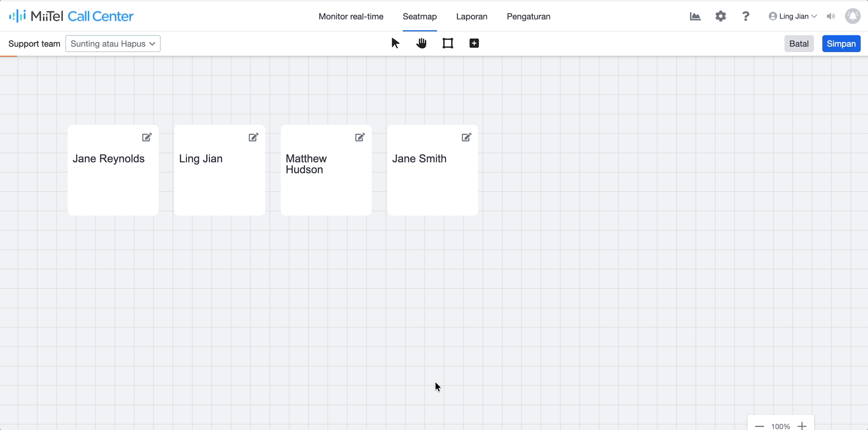This screenshot has height=430, width=868.
Task: Open Laporan tab
Action: 472,16
